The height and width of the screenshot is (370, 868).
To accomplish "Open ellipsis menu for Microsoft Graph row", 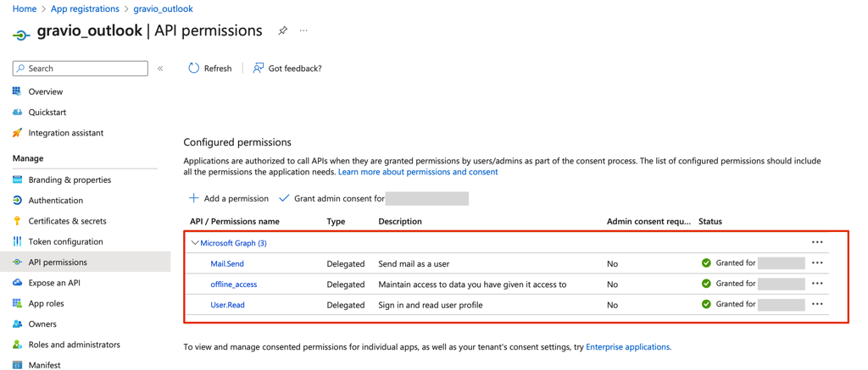I will [x=817, y=242].
